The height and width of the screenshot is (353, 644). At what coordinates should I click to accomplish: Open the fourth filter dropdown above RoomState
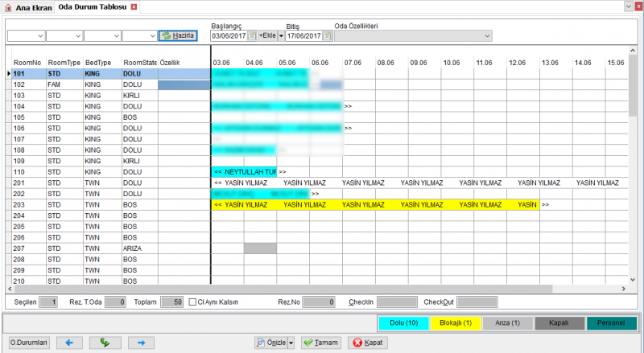pyautogui.click(x=153, y=36)
